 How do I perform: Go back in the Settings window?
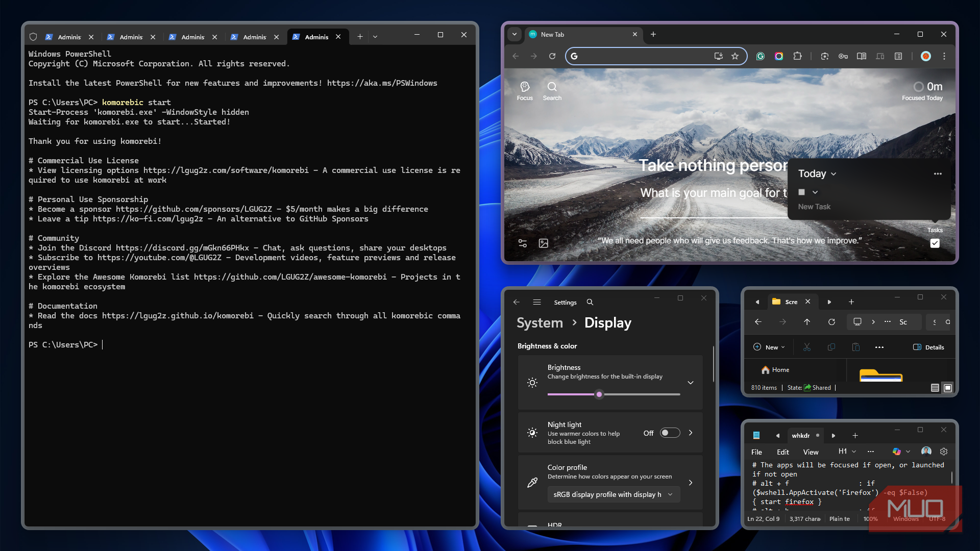coord(517,302)
